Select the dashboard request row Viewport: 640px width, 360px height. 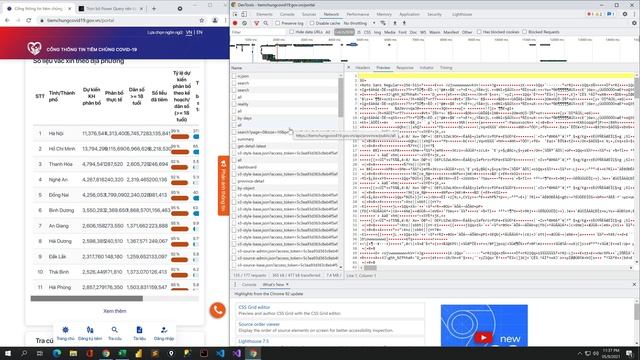tap(285, 167)
